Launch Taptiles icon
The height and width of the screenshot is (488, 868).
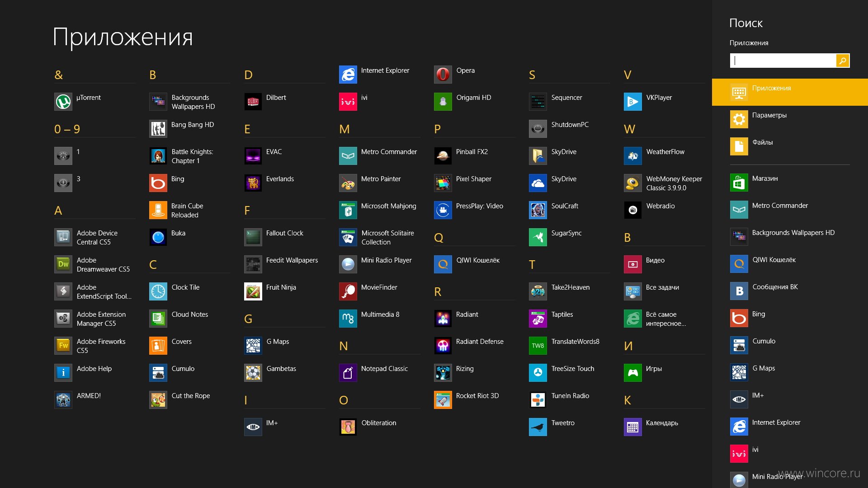click(x=538, y=319)
